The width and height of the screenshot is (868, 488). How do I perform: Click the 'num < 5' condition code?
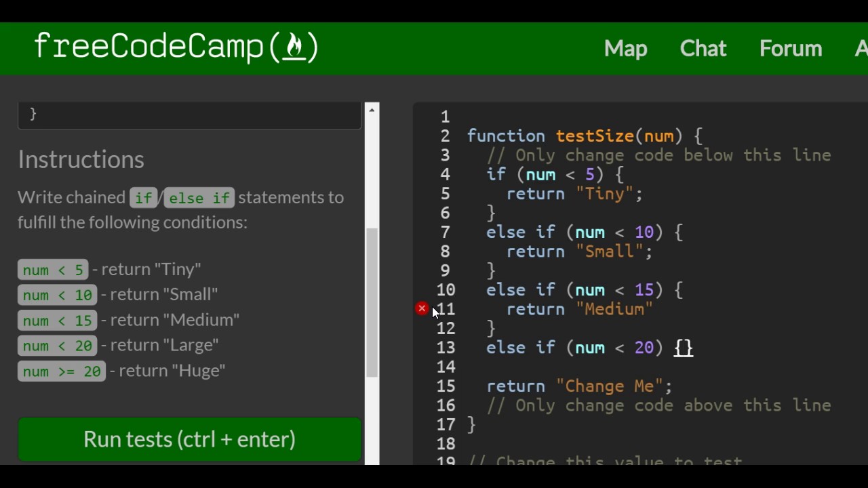53,270
